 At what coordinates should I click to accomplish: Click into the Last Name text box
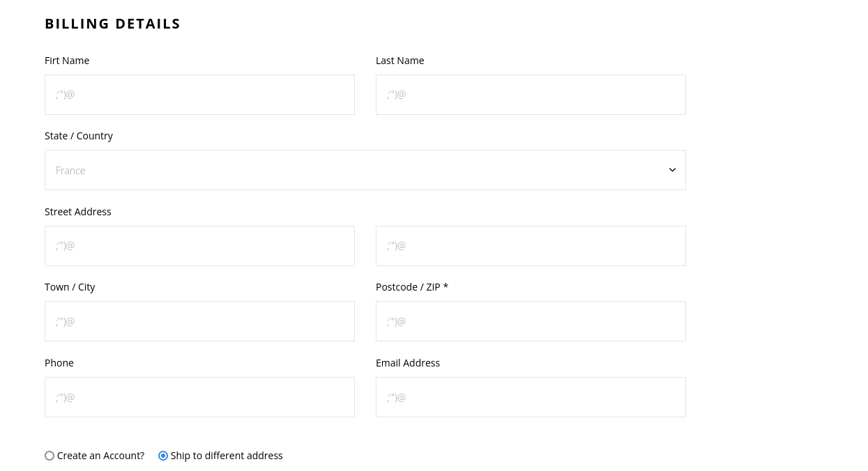coord(531,95)
